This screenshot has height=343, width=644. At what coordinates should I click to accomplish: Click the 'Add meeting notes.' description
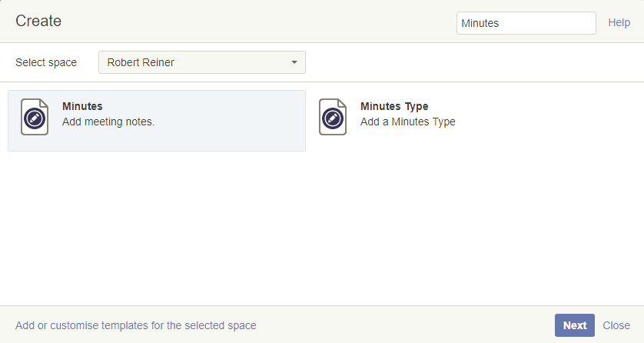click(108, 122)
